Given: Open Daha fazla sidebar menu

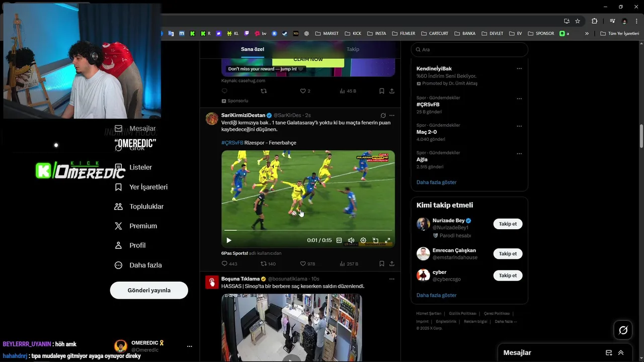Looking at the screenshot, I should tap(138, 265).
